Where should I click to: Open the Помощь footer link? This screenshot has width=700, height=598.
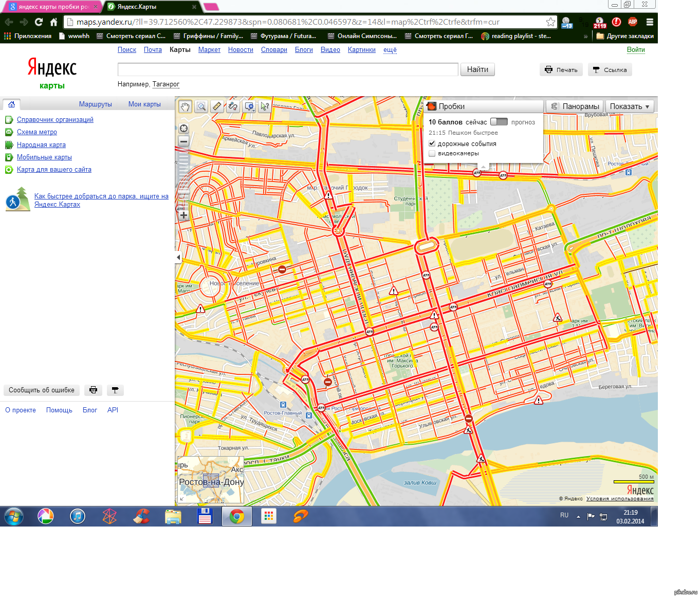click(x=59, y=410)
